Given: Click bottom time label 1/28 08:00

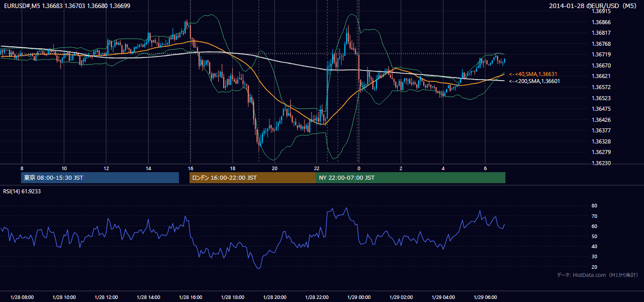Looking at the screenshot, I should 22,297.
